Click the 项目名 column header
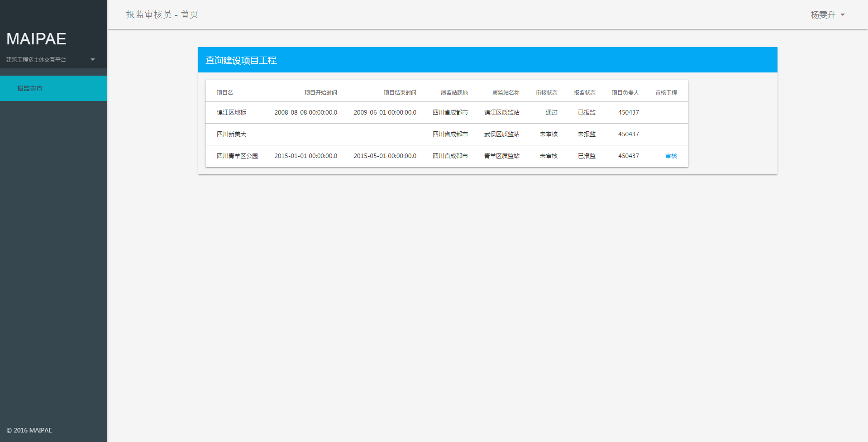Image resolution: width=868 pixels, height=442 pixels. pyautogui.click(x=225, y=93)
